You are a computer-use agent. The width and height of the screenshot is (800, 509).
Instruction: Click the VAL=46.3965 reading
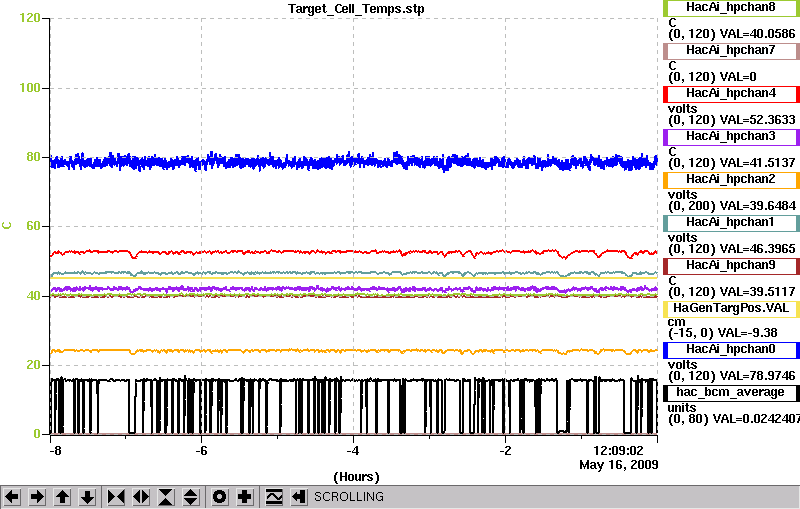point(757,249)
